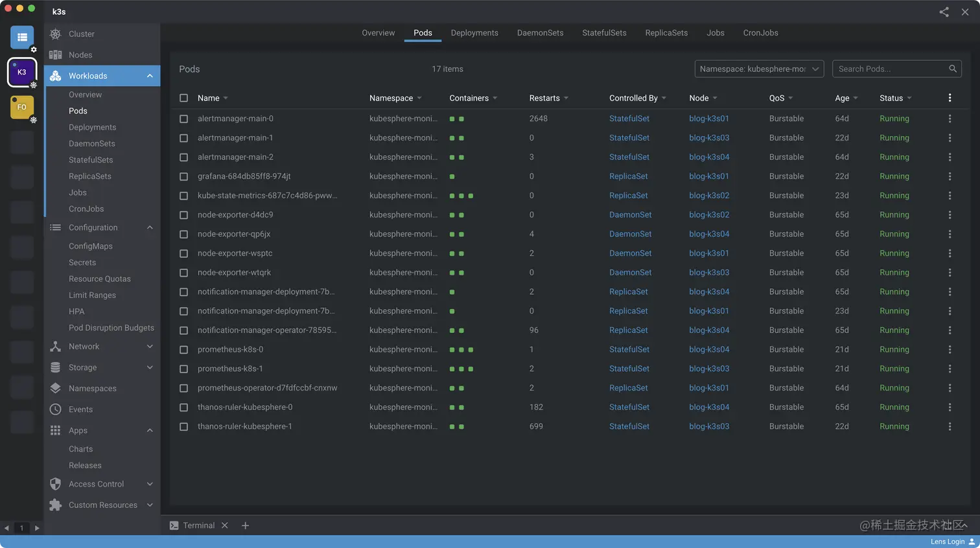Screen dimensions: 980x548
Task: Click search magnifier in Search Pods field
Action: (x=953, y=69)
